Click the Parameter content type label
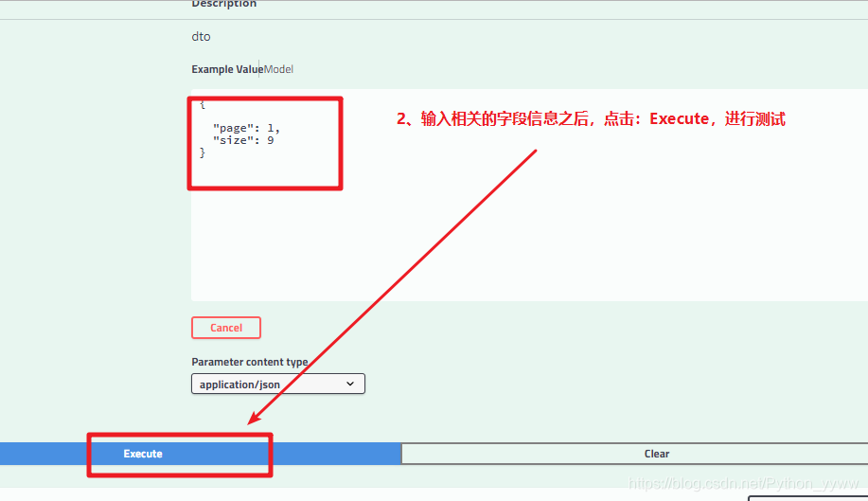Screen dimensions: 868x501 (250, 362)
